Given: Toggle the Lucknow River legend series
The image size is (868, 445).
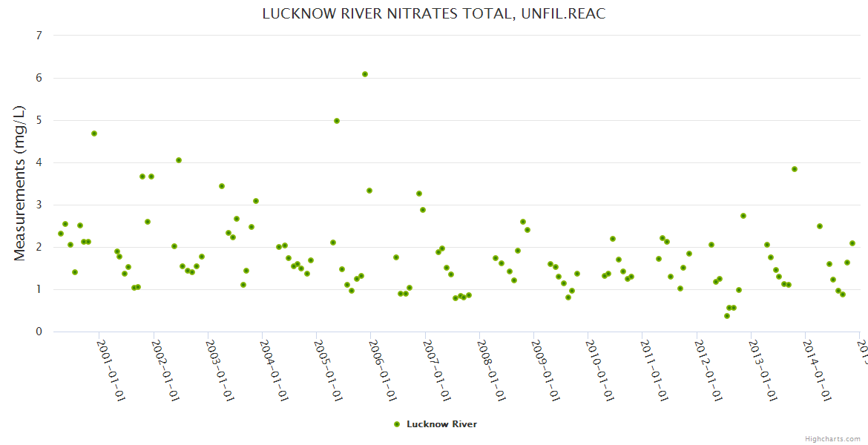Looking at the screenshot, I should (x=441, y=424).
